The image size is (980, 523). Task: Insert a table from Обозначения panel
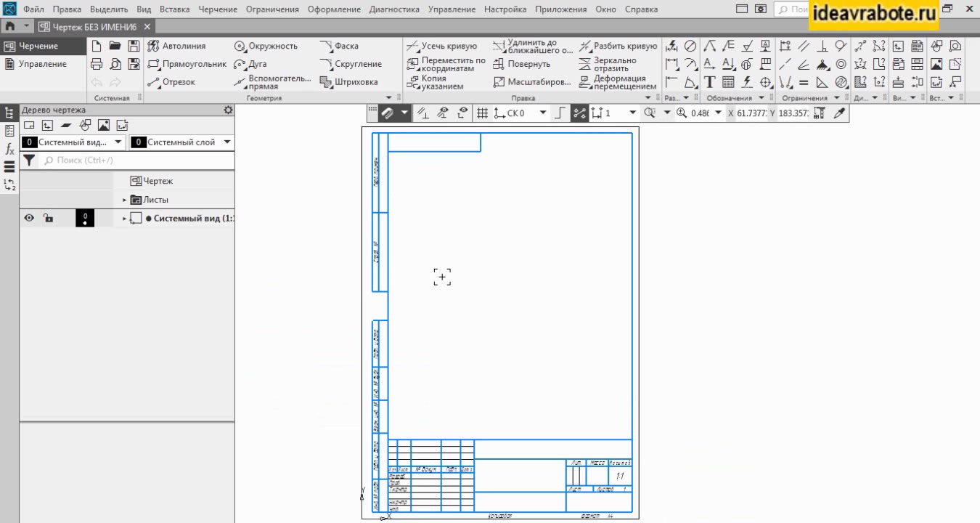coord(728,82)
